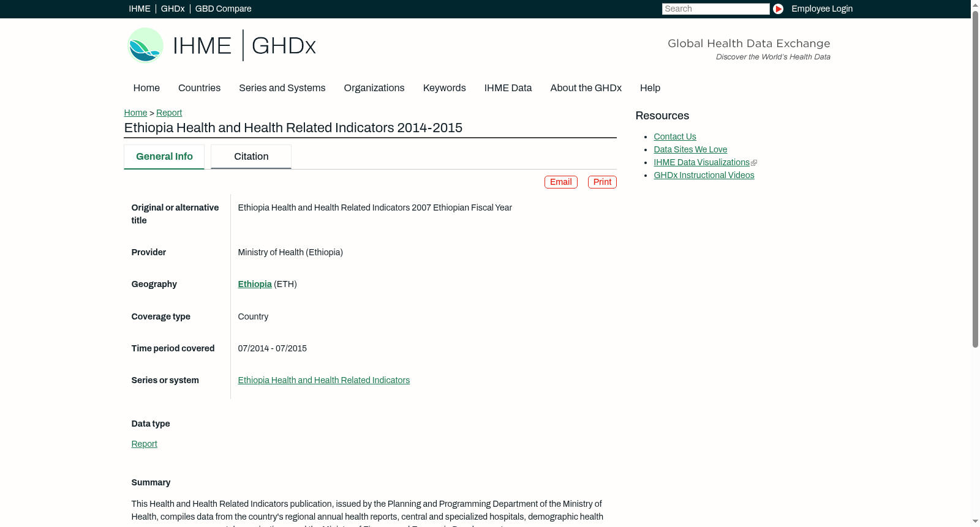This screenshot has width=980, height=527.
Task: Click the external link icon beside IHME Data Visualizations
Action: pyautogui.click(x=754, y=163)
